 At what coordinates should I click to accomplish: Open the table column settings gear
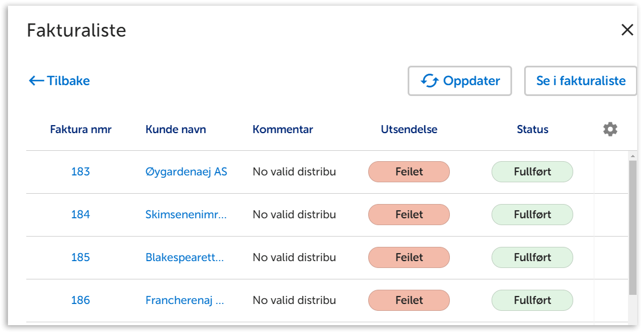tap(610, 129)
